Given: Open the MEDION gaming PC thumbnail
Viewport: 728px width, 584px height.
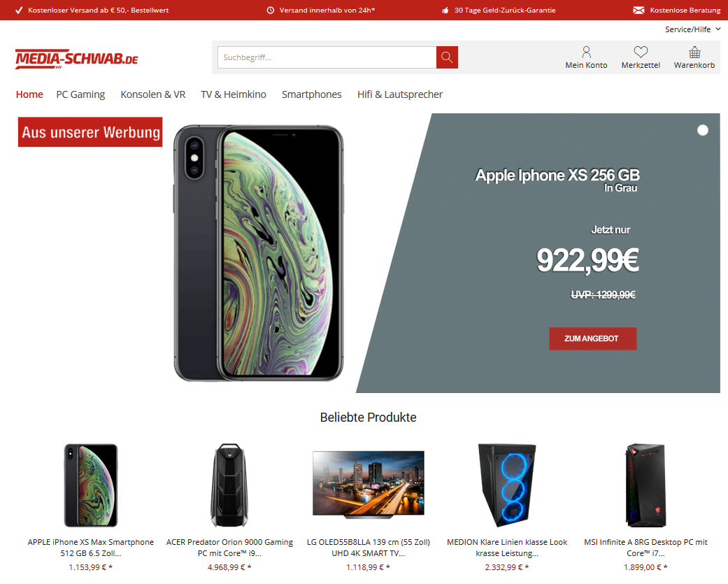Looking at the screenshot, I should (x=507, y=485).
